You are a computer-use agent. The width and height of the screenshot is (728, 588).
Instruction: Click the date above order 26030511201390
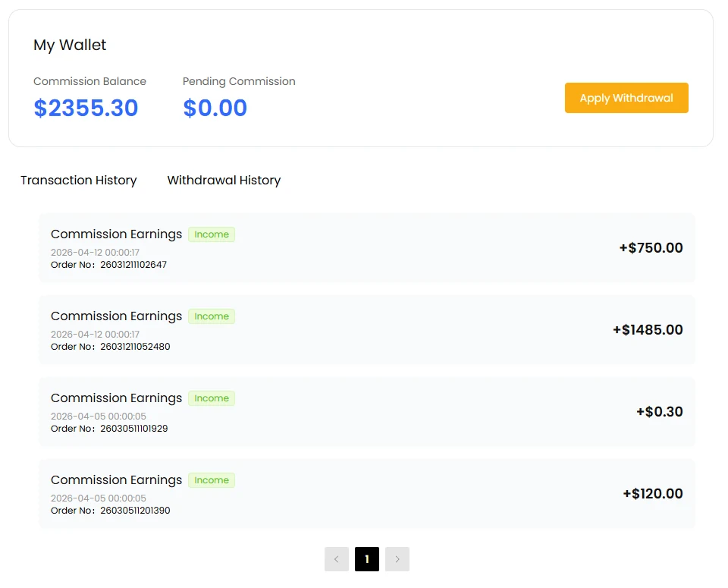pyautogui.click(x=99, y=498)
